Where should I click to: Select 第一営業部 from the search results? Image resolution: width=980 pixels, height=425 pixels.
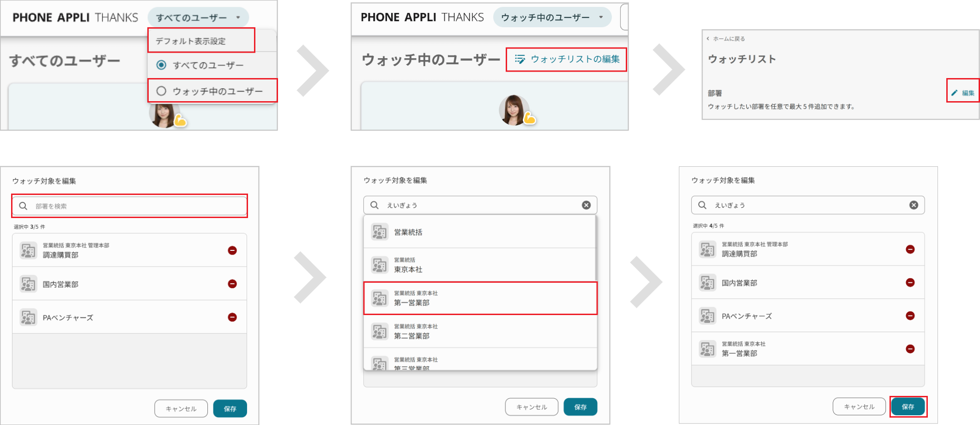pos(480,298)
